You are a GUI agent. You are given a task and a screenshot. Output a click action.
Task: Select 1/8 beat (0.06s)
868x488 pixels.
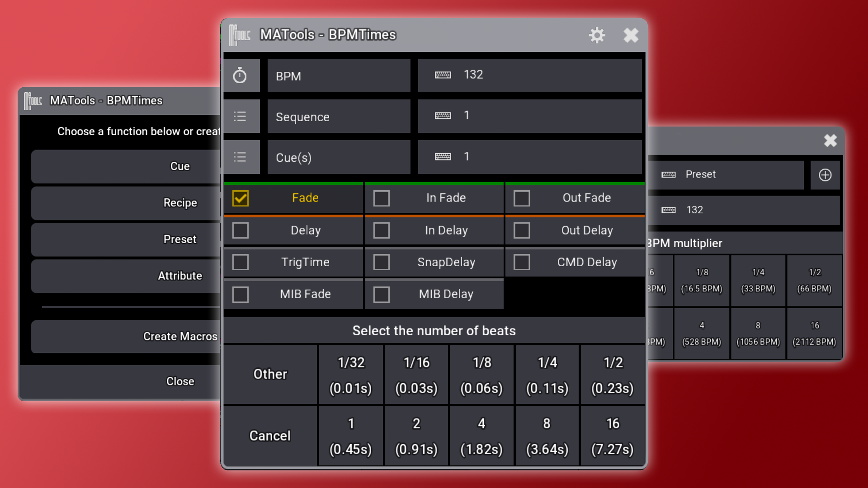pos(482,374)
